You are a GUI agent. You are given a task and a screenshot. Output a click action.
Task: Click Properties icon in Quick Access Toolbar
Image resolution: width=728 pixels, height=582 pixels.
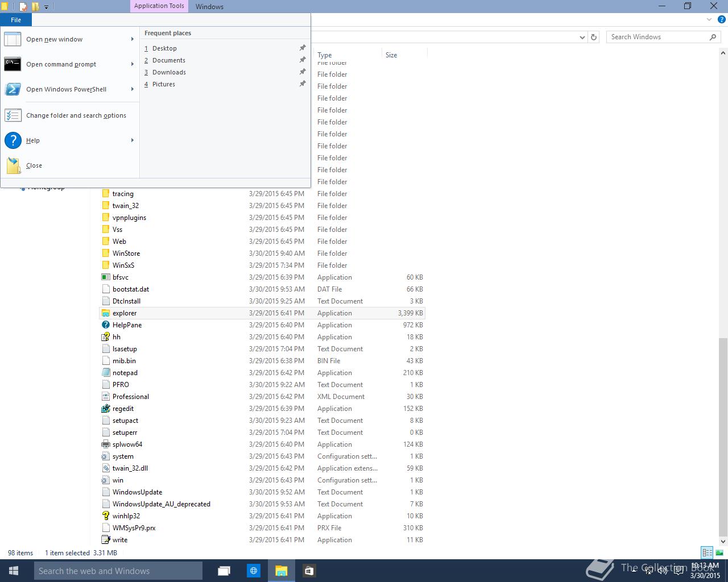[x=23, y=7]
